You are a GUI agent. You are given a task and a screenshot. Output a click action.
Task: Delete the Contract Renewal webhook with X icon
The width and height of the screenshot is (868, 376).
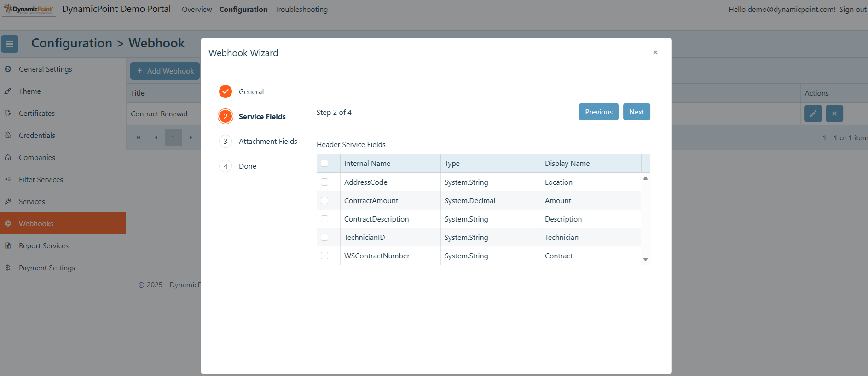[834, 114]
